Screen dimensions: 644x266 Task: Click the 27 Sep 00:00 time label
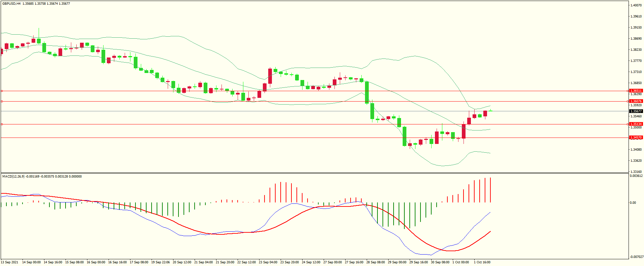[332, 262]
